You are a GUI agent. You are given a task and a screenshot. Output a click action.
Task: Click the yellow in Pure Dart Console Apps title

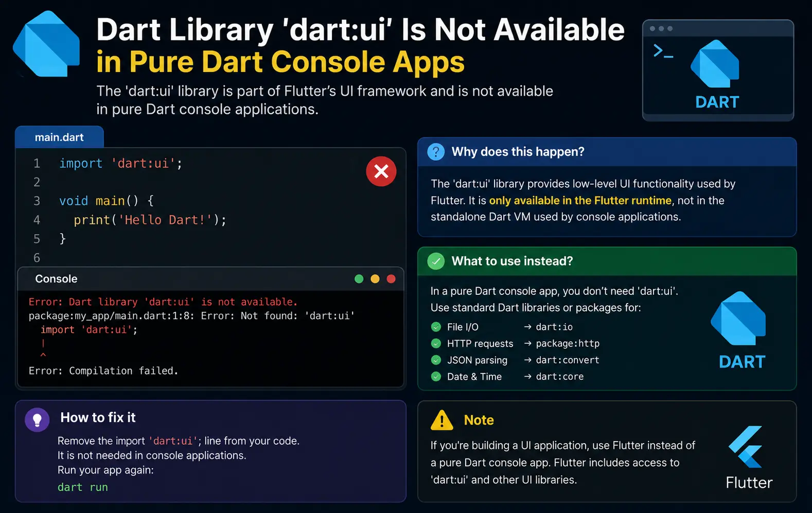(x=280, y=62)
